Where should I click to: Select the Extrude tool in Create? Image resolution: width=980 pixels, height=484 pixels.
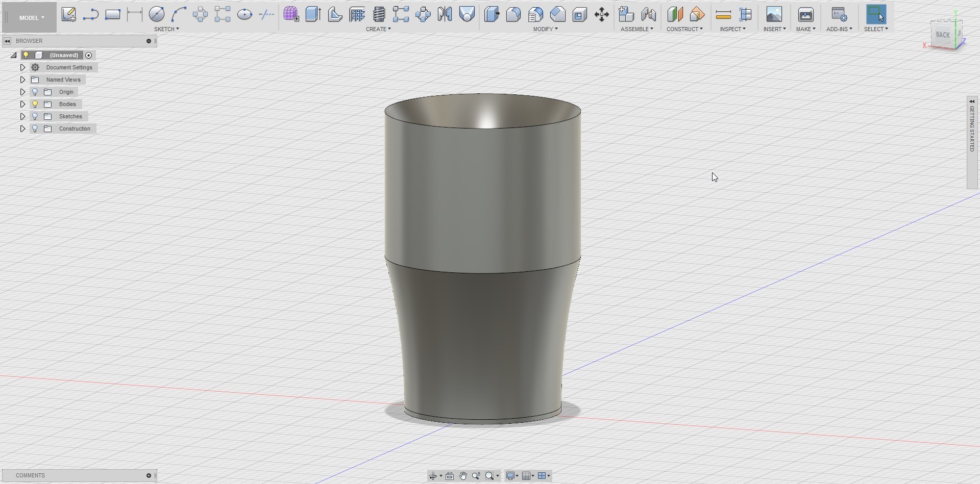(312, 14)
